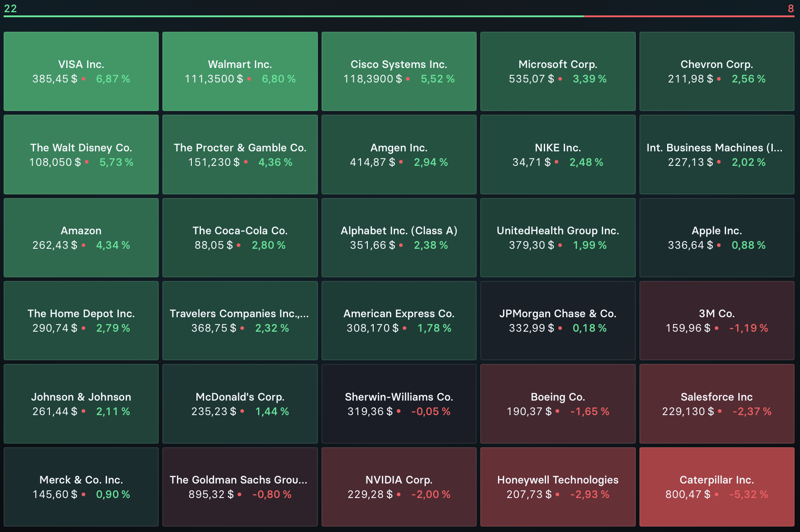Click the Microsoft Corp. tile
The image size is (800, 532).
click(x=558, y=71)
